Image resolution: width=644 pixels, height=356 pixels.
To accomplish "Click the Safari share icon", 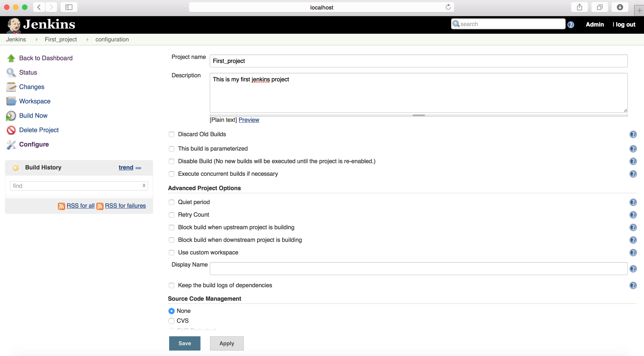I will point(579,7).
